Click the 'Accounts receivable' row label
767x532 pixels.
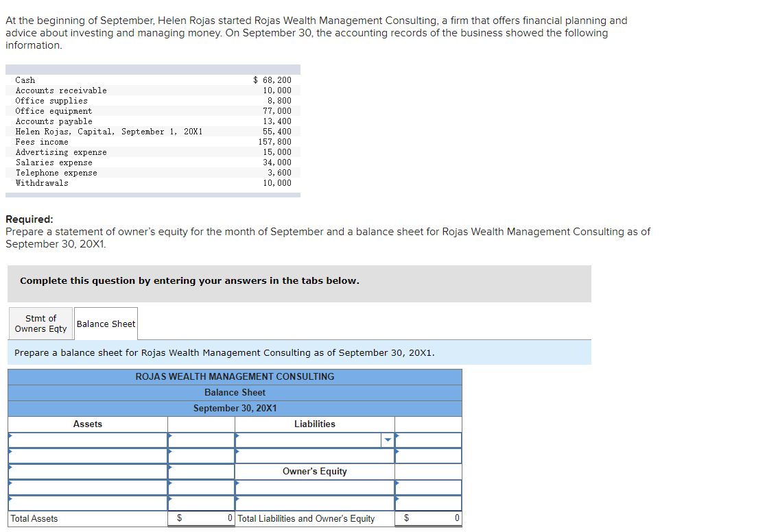point(61,90)
